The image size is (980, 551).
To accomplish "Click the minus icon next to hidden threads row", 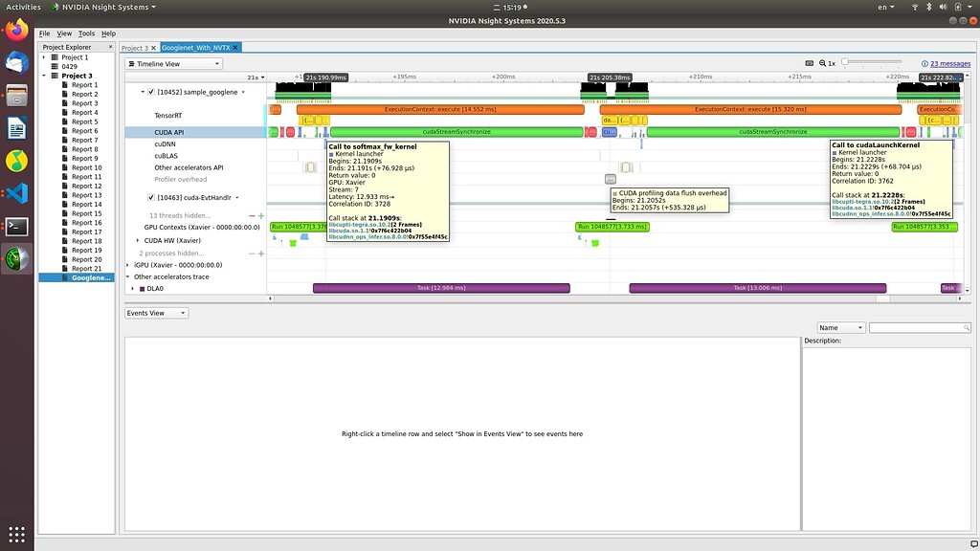I will [252, 215].
